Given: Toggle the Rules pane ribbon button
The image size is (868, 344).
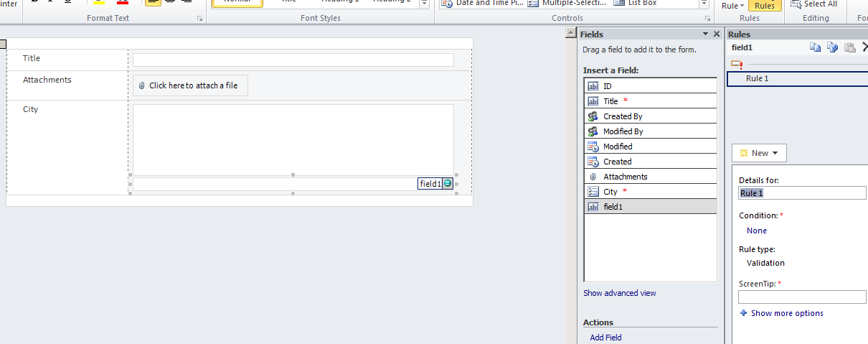Looking at the screenshot, I should pos(764,4).
